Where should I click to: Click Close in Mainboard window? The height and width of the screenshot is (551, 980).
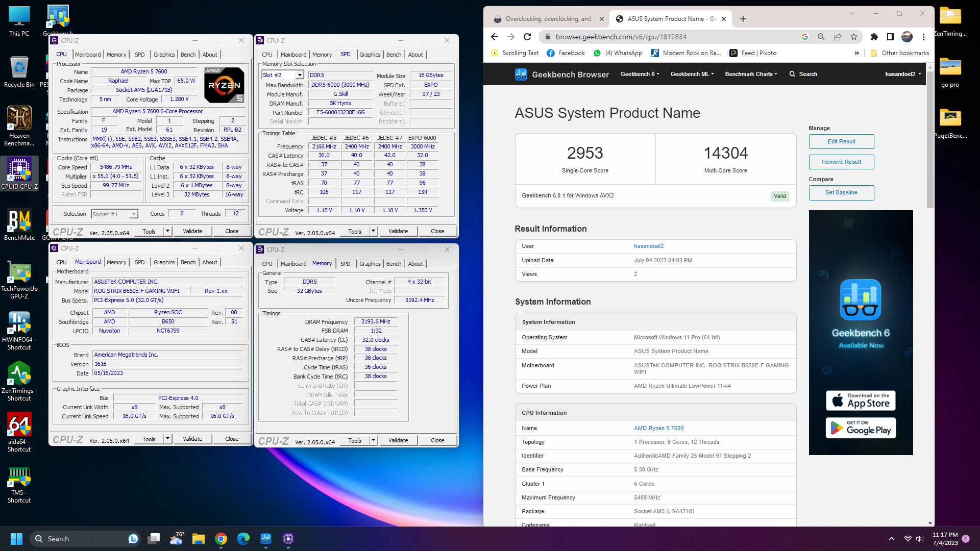[232, 439]
